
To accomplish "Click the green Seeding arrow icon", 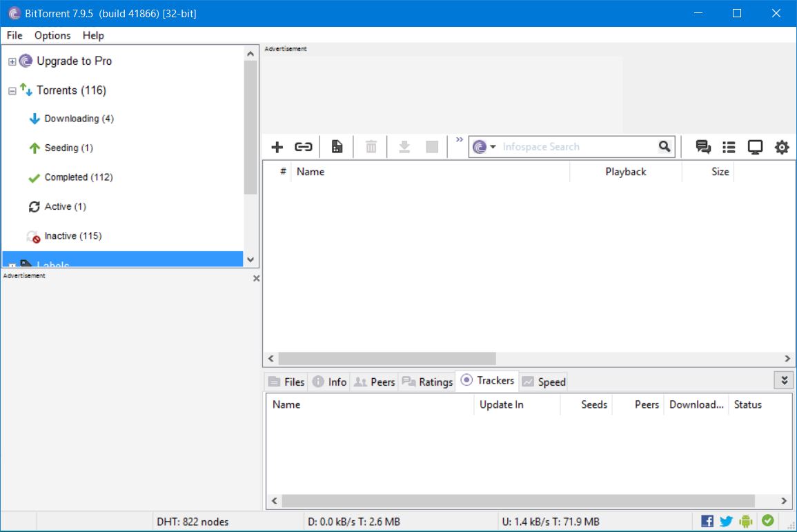I will tap(34, 148).
